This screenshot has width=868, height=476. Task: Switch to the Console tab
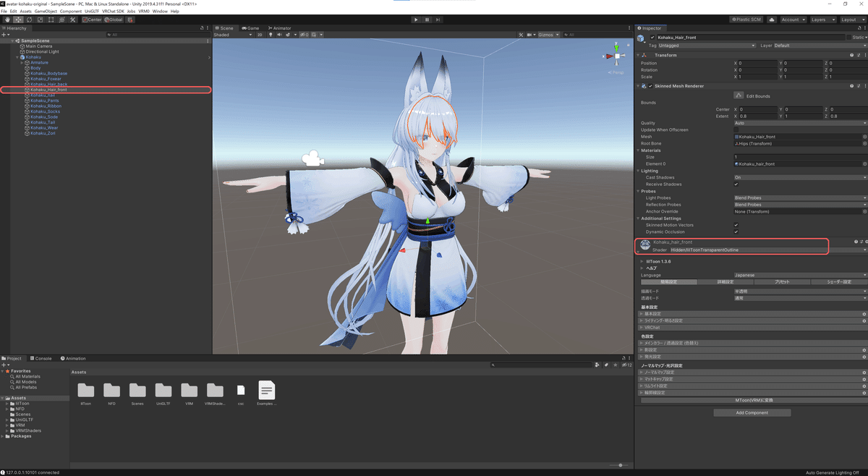point(41,358)
